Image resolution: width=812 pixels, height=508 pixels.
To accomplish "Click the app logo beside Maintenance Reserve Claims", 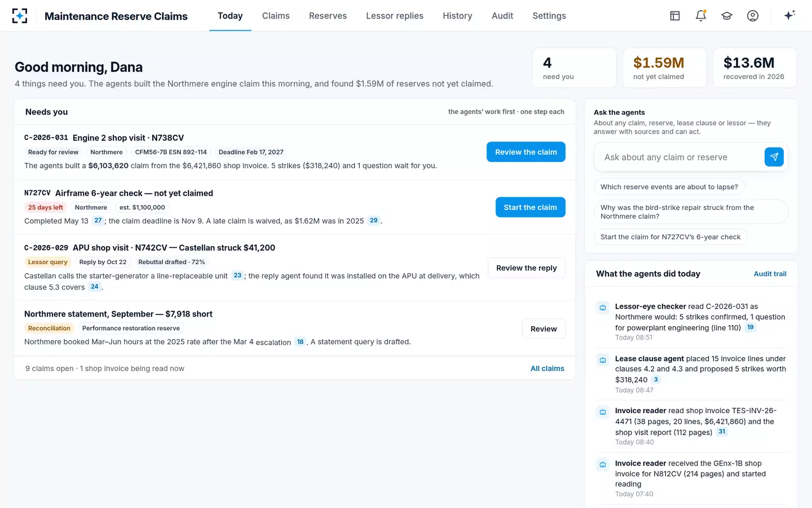I will tap(20, 16).
